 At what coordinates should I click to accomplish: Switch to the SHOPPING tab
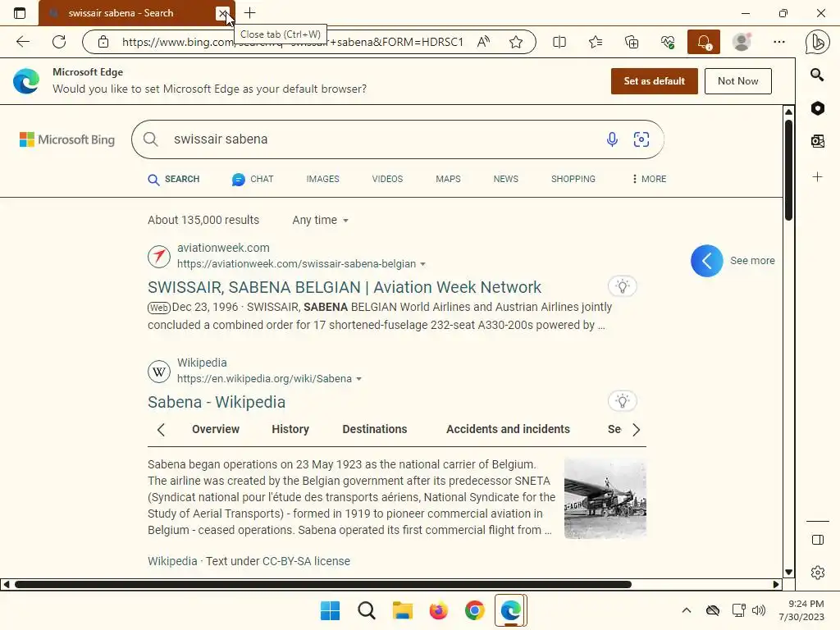click(x=573, y=179)
